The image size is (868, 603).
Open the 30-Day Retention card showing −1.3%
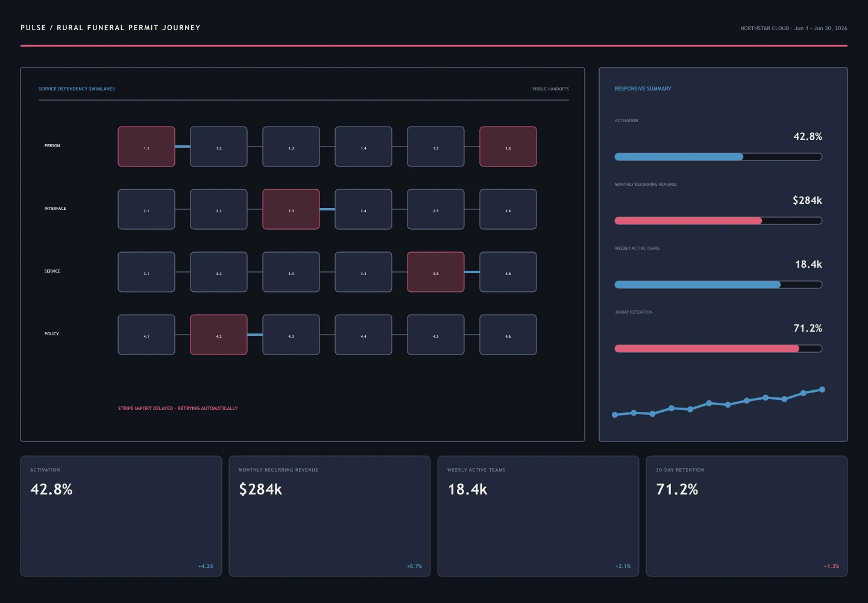747,516
